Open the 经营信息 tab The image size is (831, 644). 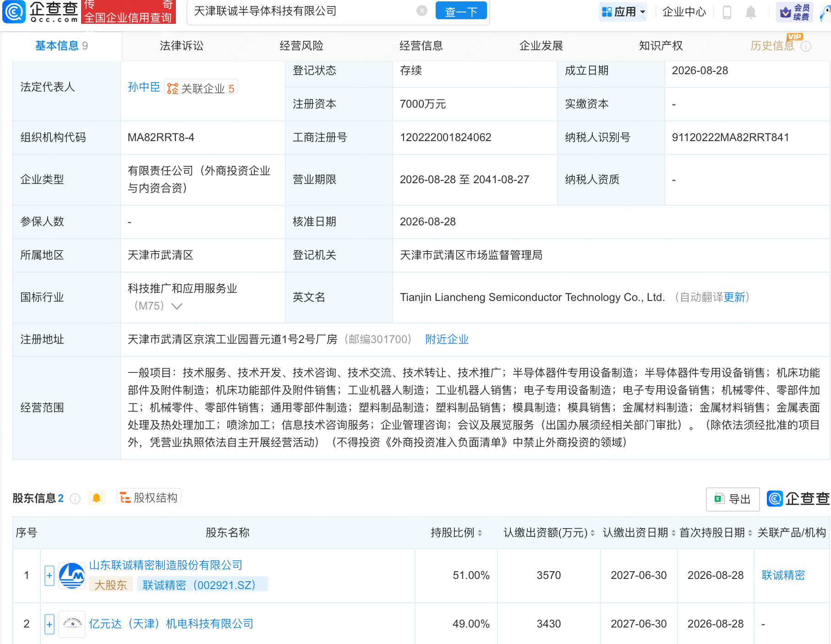[x=421, y=46]
